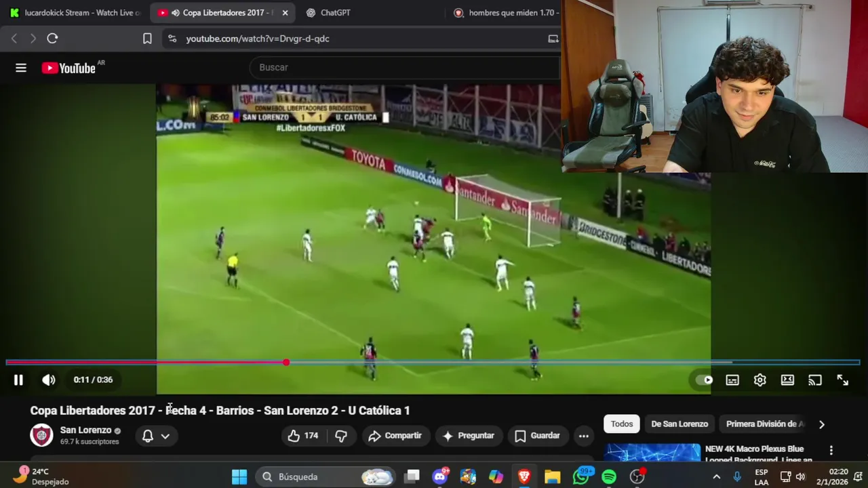868x488 pixels.
Task: Select the De San Lorenzo filter chip
Action: point(679,424)
